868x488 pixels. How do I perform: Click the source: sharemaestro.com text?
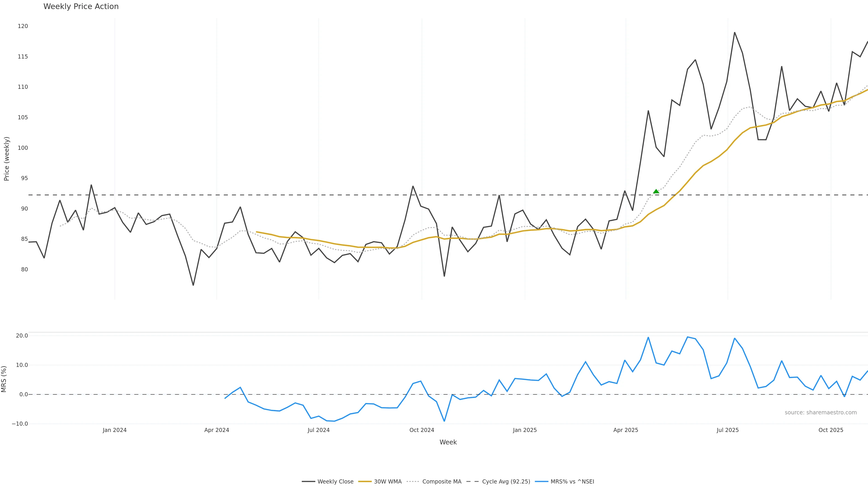point(821,413)
